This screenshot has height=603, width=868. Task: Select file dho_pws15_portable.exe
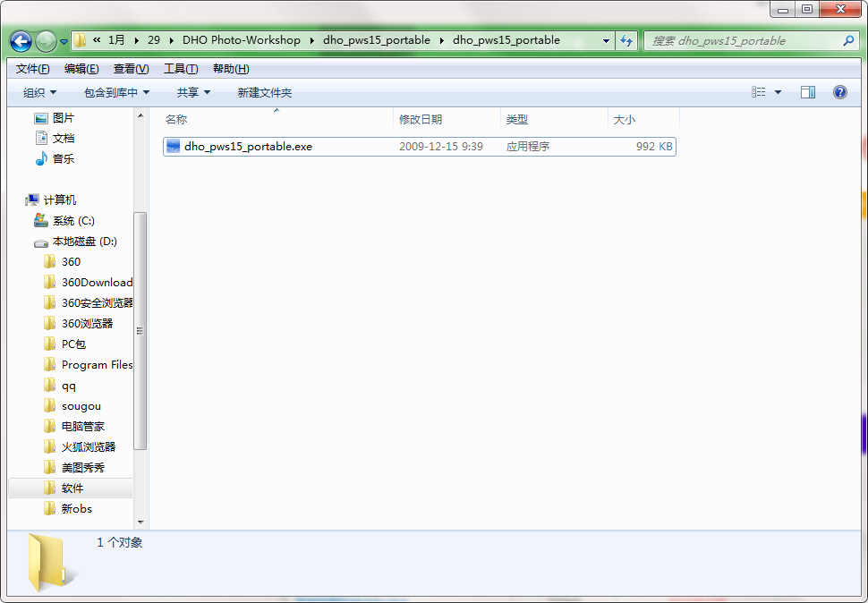[x=419, y=147]
